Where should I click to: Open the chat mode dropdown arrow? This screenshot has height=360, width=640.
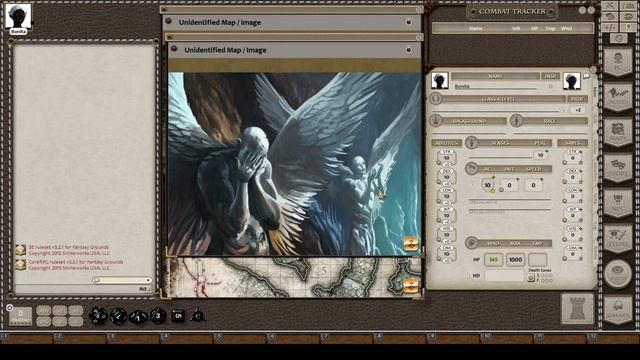(148, 280)
